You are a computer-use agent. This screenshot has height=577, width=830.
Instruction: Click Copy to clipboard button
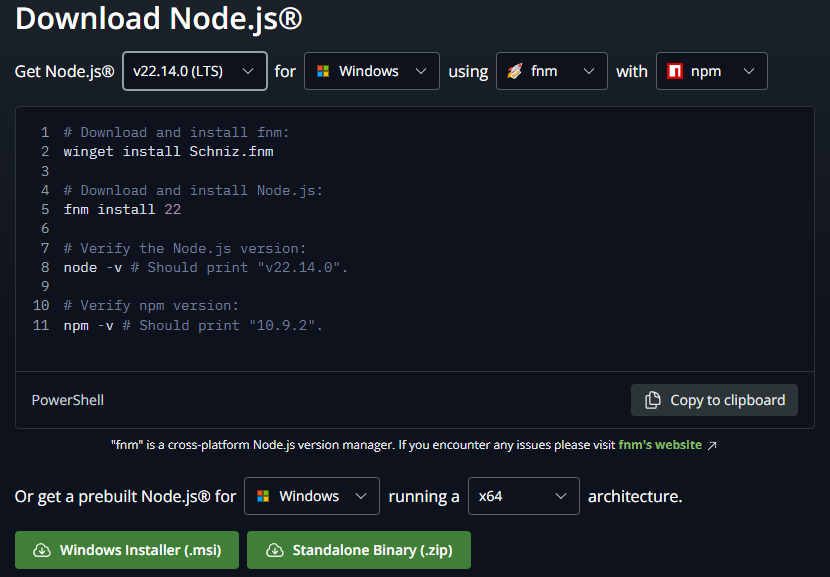pyautogui.click(x=714, y=400)
